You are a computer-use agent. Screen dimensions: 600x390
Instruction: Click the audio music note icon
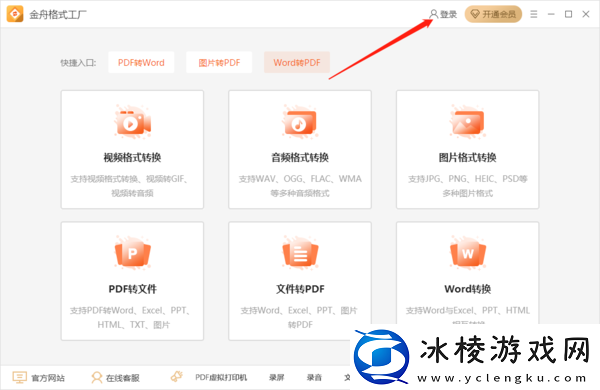[x=300, y=122]
